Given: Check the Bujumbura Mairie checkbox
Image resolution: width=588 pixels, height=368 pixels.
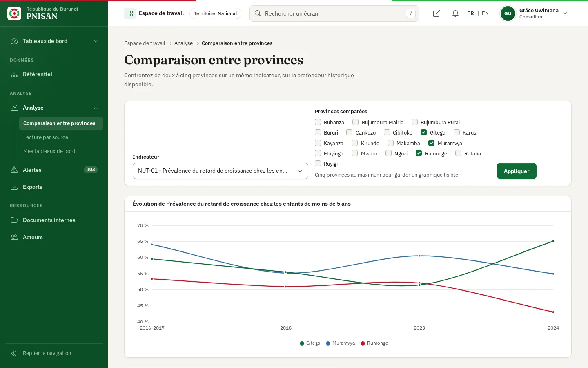Looking at the screenshot, I should (356, 122).
